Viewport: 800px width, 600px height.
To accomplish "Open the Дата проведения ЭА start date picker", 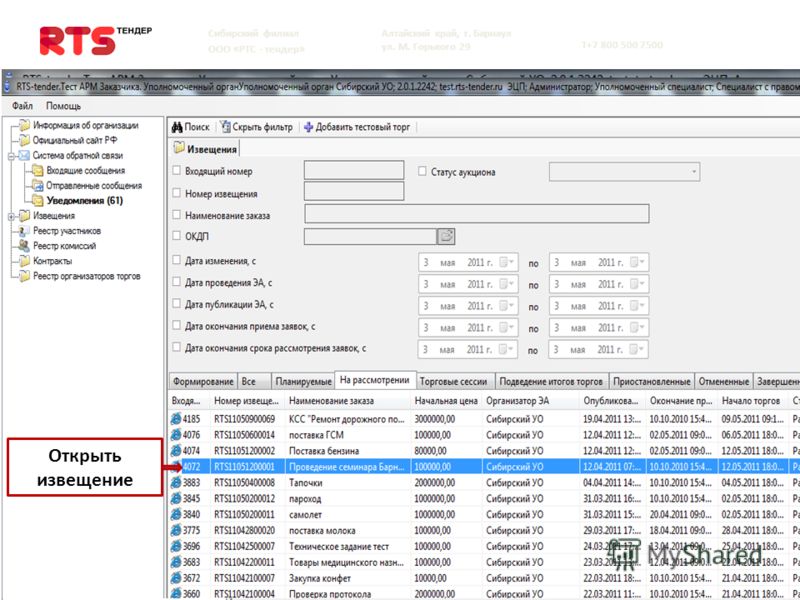I will pyautogui.click(x=507, y=284).
